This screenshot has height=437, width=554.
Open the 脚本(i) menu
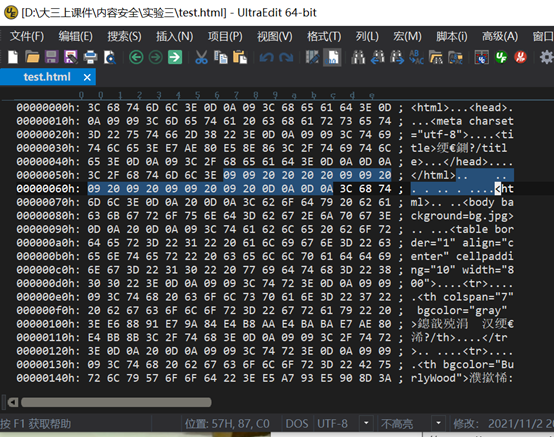point(452,36)
